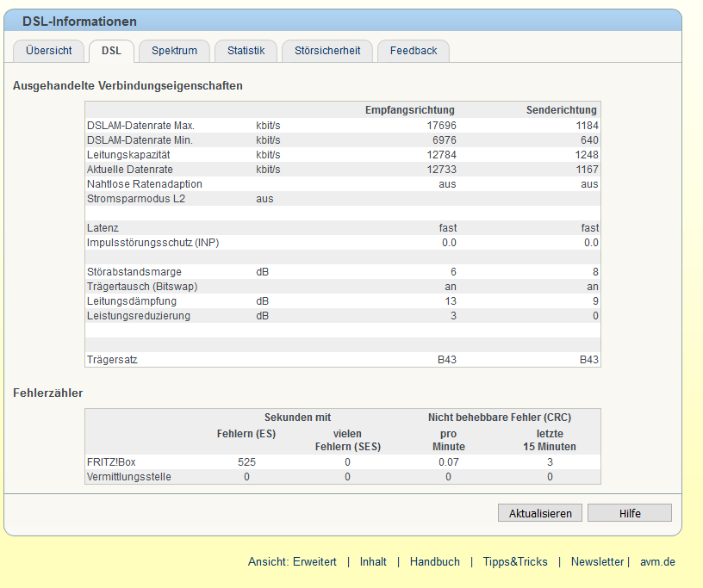Viewport: 703px width, 588px height.
Task: Switch to the Übersicht tab
Action: [x=48, y=51]
